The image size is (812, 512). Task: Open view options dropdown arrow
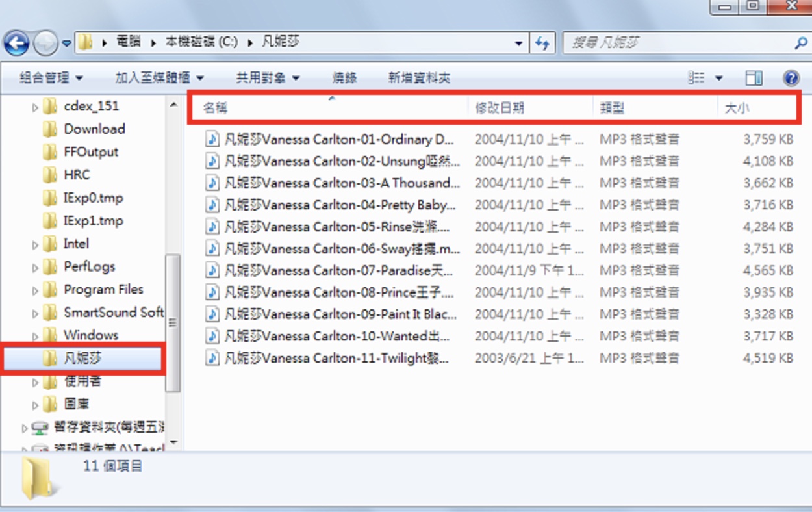click(718, 78)
